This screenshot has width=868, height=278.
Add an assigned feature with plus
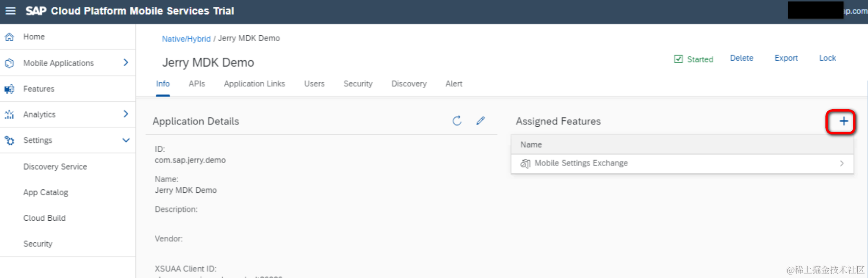(844, 121)
